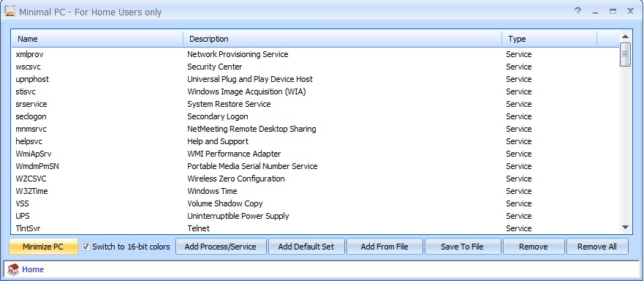Click 'Volume Shadow Copy' description

click(224, 203)
